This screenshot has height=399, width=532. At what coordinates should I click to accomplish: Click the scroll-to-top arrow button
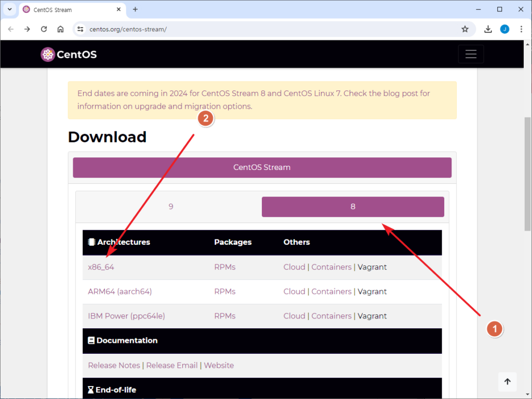507,382
